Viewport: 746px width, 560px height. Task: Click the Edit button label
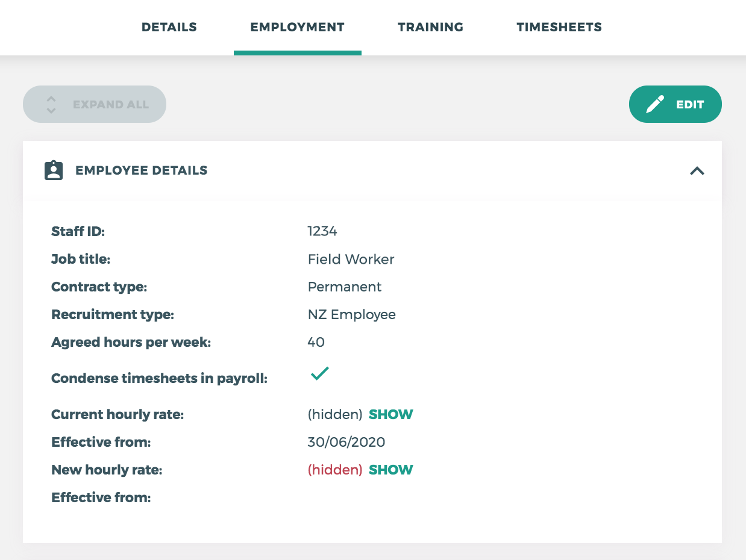(689, 104)
